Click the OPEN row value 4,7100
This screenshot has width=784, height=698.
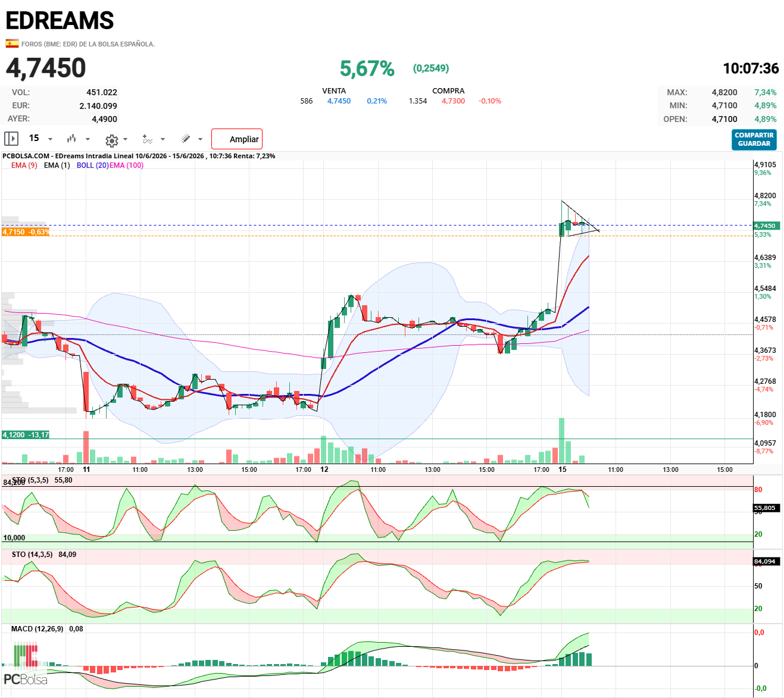[724, 119]
